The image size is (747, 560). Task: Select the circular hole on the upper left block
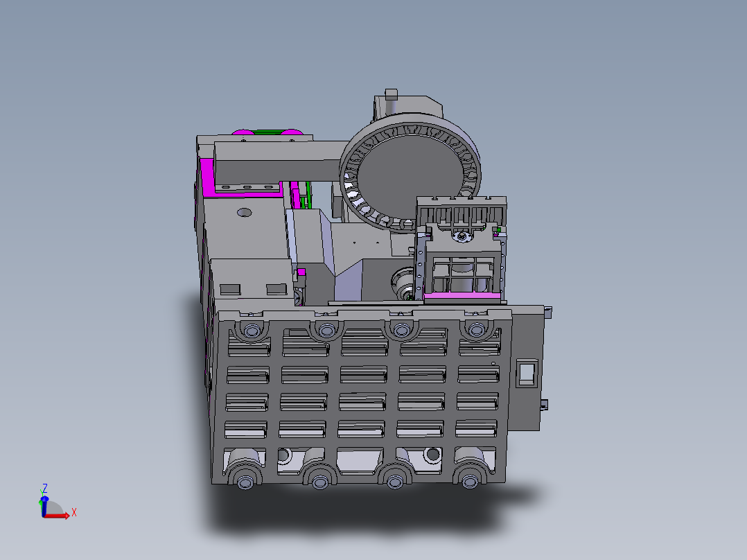tap(245, 213)
